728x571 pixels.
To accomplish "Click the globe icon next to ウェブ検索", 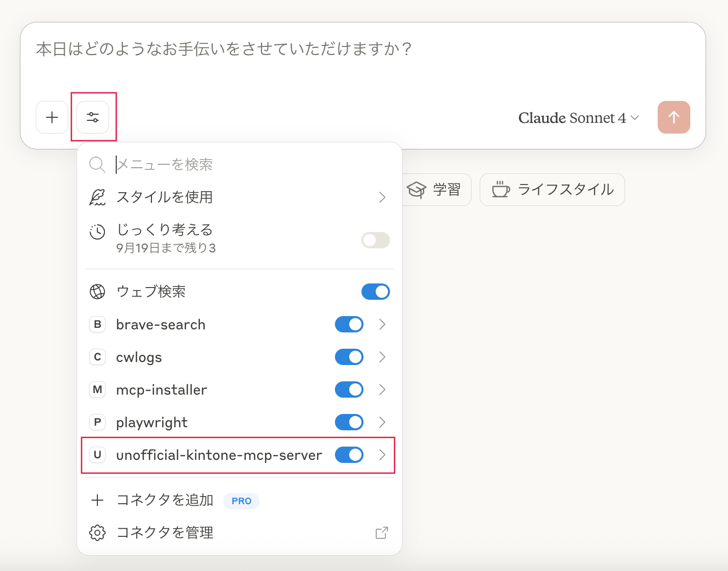I will (97, 292).
